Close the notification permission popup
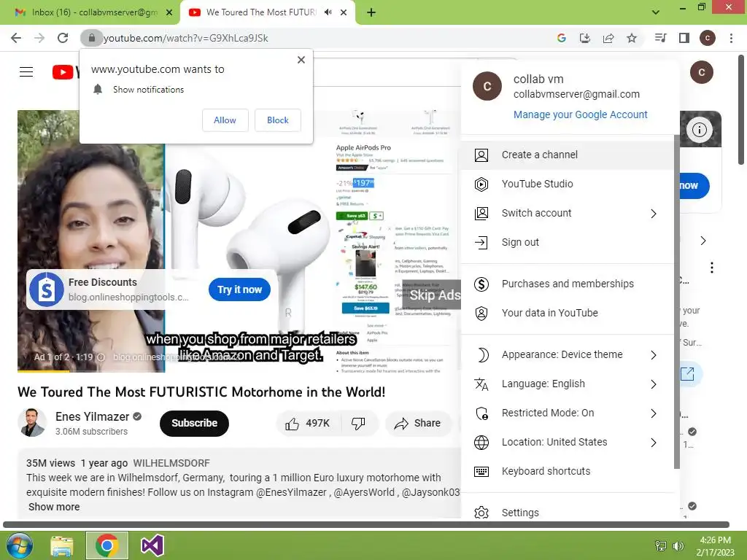The image size is (747, 560). (301, 60)
